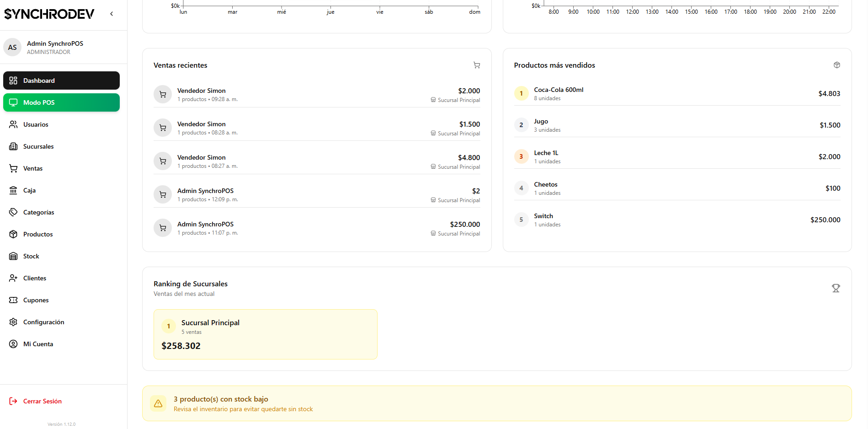Viewport: 868px width, 429px height.
Task: Open Configuración settings
Action: 43,322
